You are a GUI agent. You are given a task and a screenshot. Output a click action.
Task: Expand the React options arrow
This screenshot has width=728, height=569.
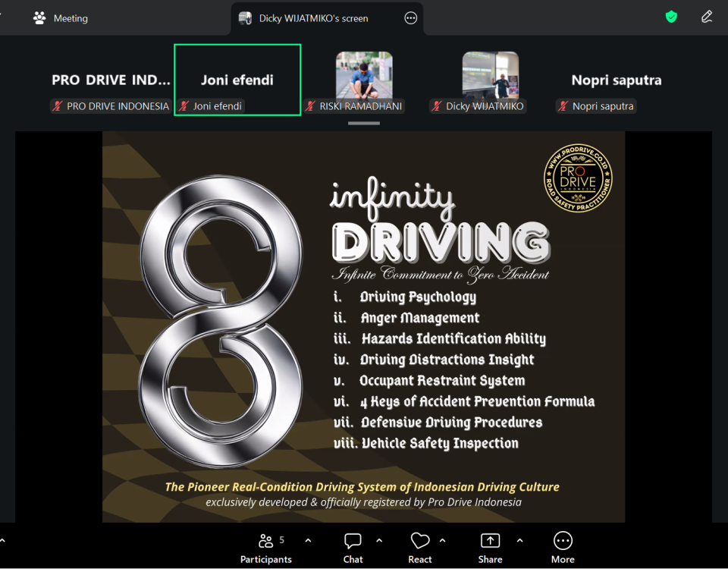click(x=442, y=540)
